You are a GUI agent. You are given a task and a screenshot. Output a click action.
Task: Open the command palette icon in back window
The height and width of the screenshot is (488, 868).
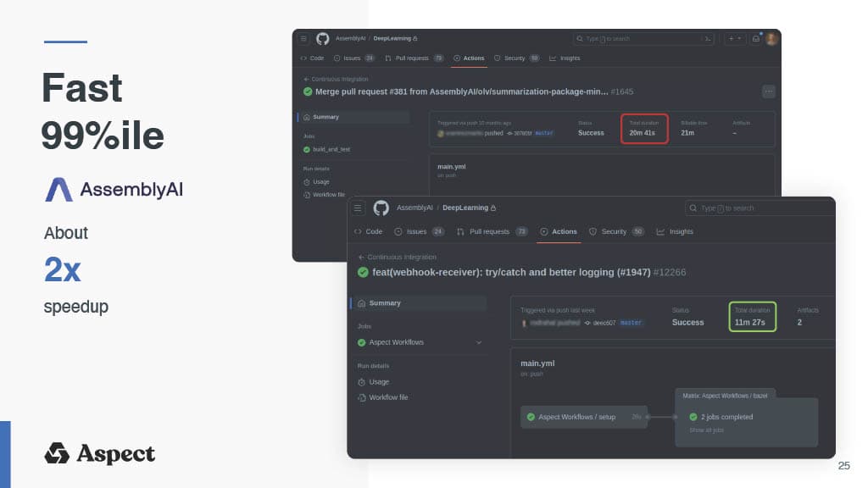[x=707, y=39]
